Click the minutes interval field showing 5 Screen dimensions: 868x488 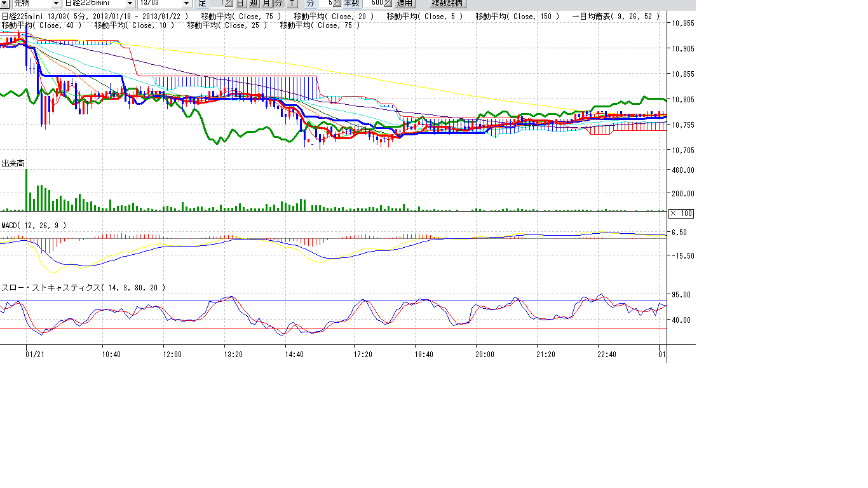(325, 3)
